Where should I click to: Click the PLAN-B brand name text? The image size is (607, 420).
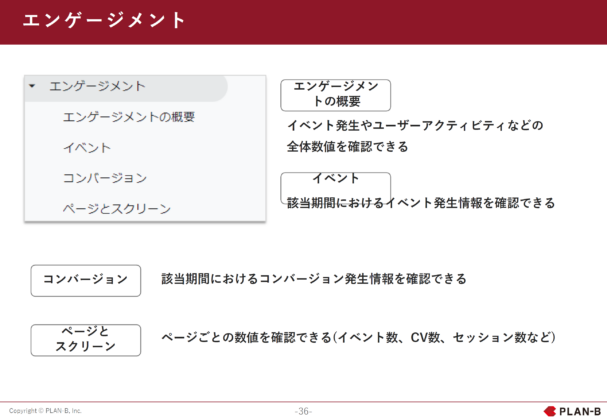coord(579,410)
